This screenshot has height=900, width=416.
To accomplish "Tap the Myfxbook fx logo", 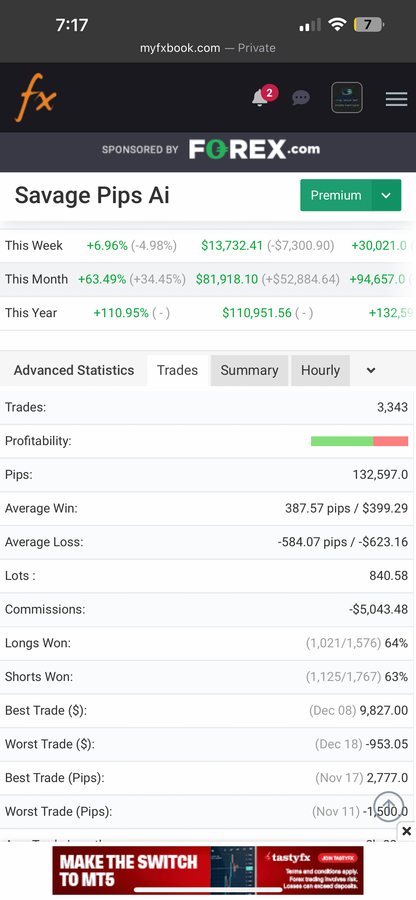I will click(36, 98).
